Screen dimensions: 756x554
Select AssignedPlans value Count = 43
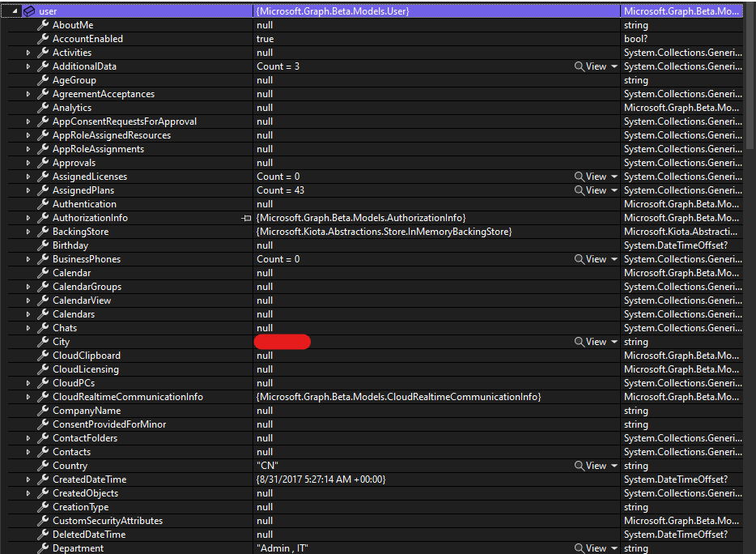click(281, 190)
